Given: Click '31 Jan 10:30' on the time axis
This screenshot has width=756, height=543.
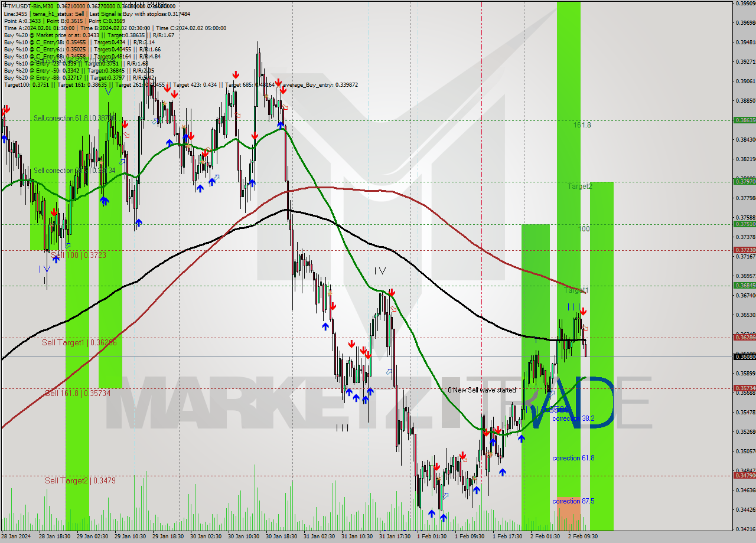Looking at the screenshot, I should [357, 537].
